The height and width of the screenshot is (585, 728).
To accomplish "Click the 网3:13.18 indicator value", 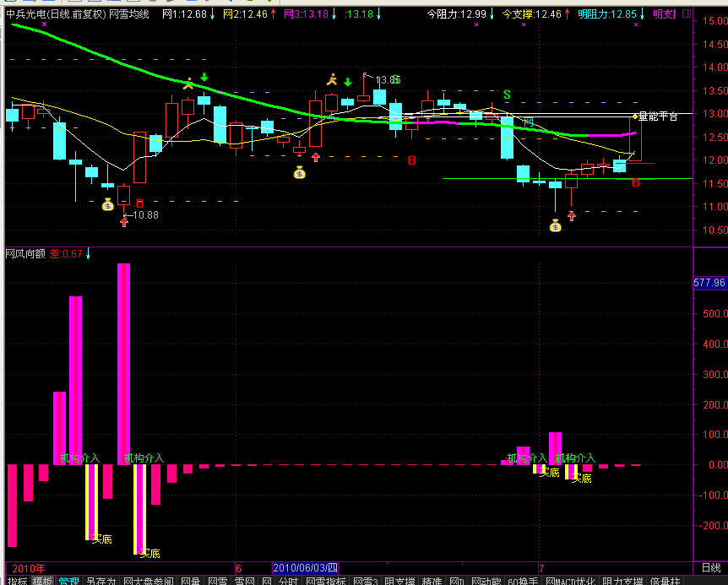I will 306,14.
